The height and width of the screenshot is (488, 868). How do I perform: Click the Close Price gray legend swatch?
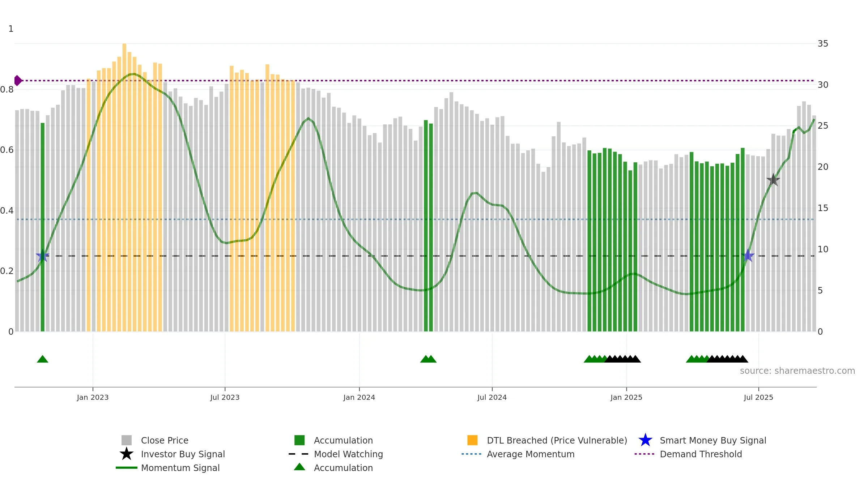(x=127, y=440)
